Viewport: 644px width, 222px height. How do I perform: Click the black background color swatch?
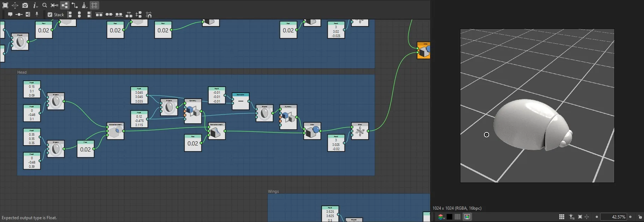[x=449, y=217]
